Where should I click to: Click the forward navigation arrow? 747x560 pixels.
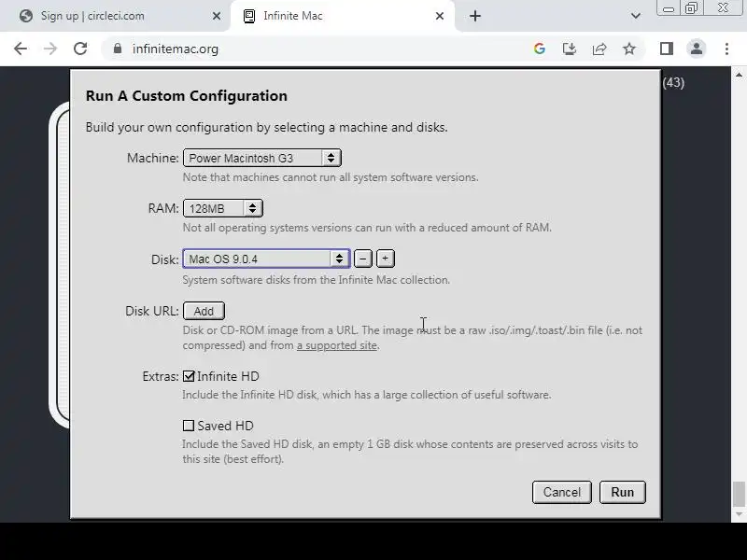tap(50, 49)
